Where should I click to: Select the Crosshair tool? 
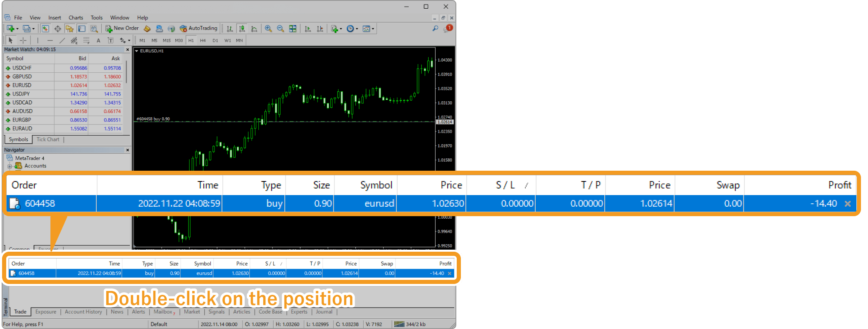(23, 40)
